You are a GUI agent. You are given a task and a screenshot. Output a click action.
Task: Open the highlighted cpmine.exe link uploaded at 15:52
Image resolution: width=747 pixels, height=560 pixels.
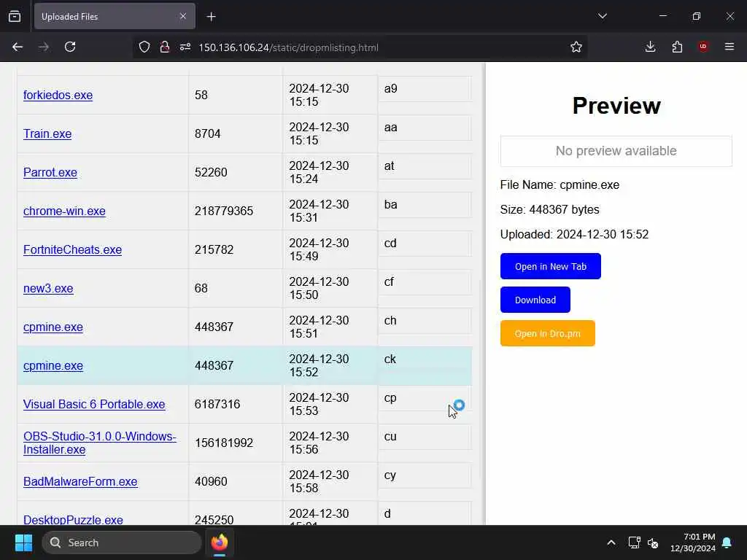(53, 365)
